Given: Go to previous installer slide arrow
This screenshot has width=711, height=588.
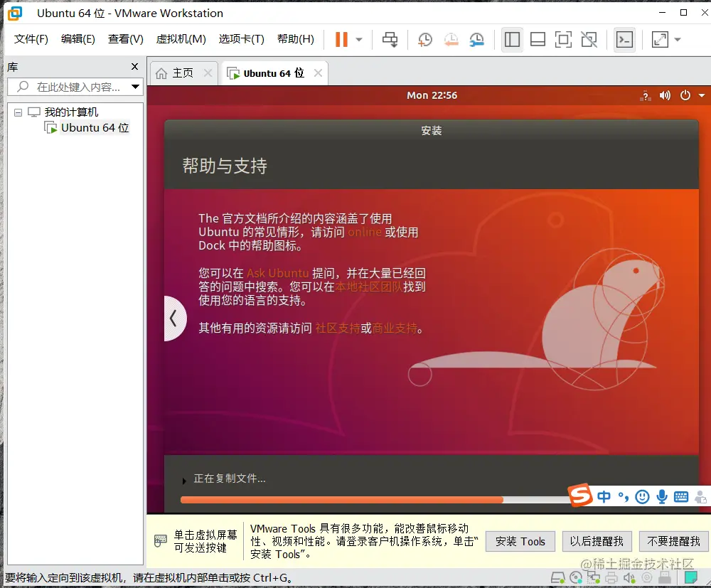Looking at the screenshot, I should pos(174,319).
